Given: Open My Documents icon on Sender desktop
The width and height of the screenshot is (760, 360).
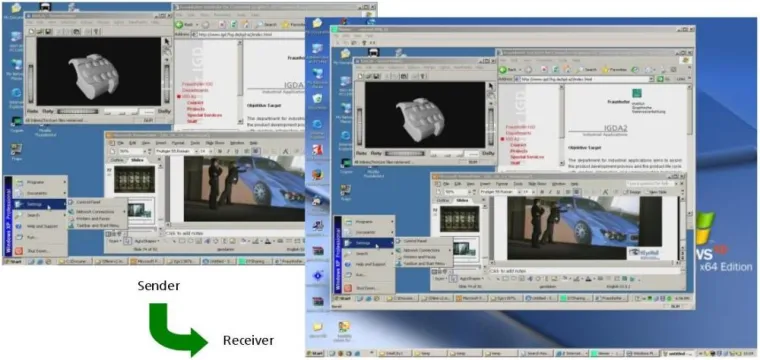Looking at the screenshot, I should click(16, 10).
